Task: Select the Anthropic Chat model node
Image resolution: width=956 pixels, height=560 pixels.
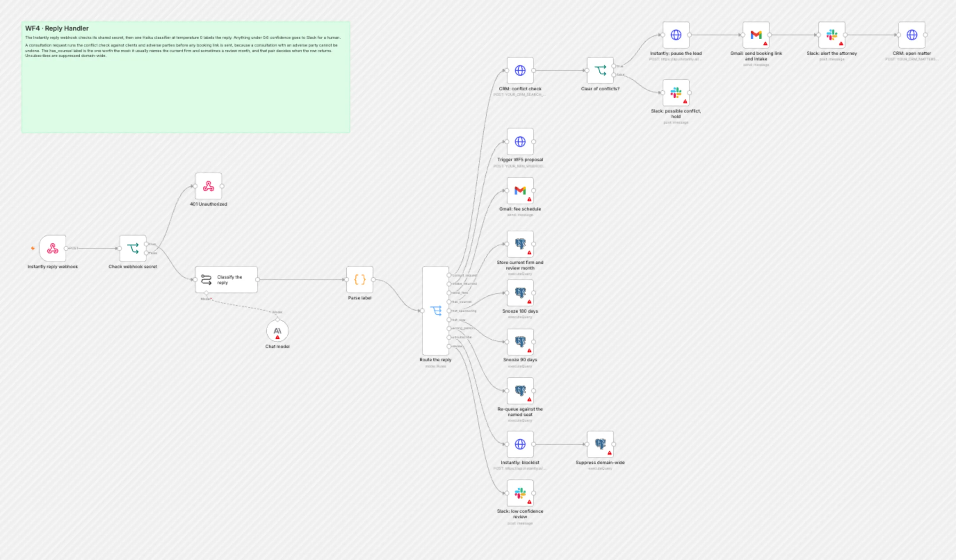Action: tap(277, 331)
